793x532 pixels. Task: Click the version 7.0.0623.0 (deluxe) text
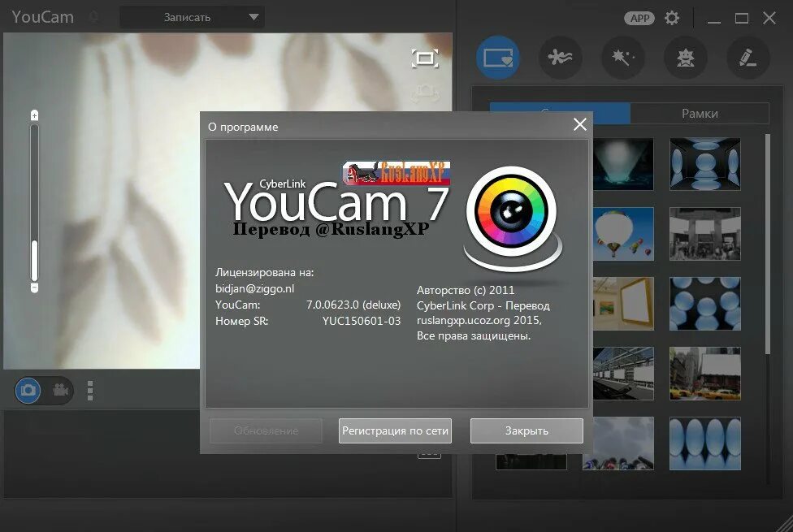pos(353,305)
